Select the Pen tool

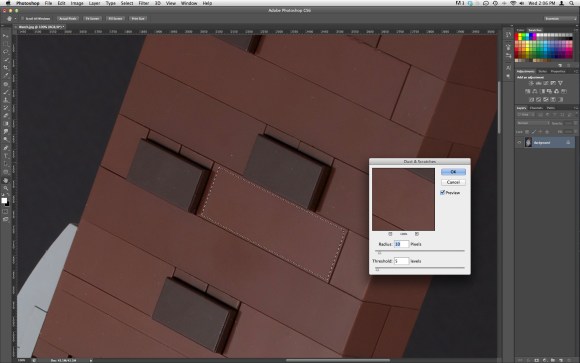tap(6, 148)
